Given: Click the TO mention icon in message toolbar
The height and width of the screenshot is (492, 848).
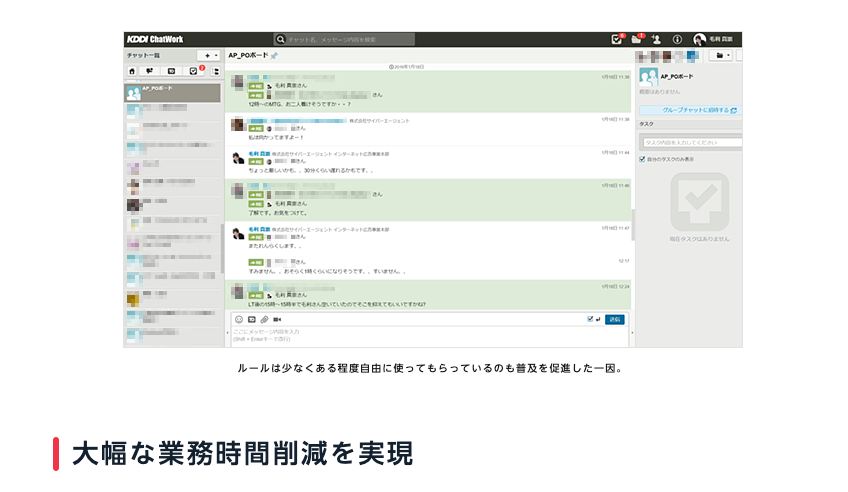Looking at the screenshot, I should (x=251, y=319).
